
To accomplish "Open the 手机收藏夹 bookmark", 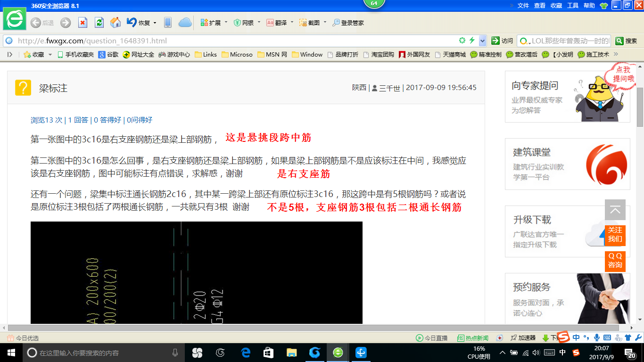I will (x=75, y=55).
